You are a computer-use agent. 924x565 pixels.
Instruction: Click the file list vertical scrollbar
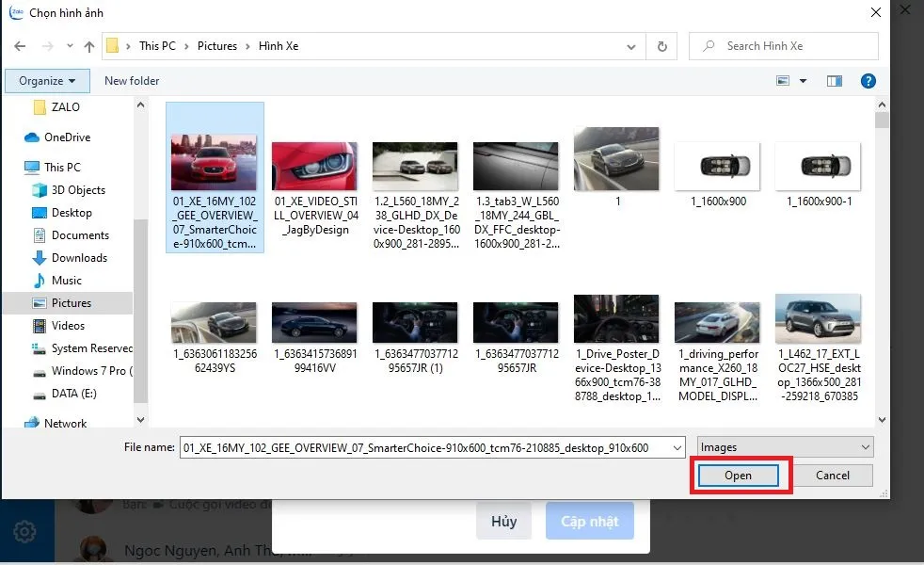[x=882, y=264]
